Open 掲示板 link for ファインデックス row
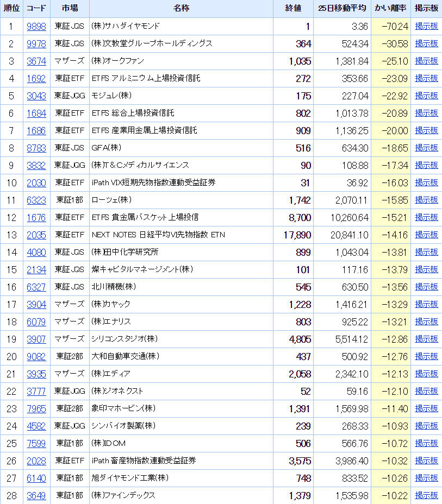The width and height of the screenshot is (442, 504). (427, 495)
